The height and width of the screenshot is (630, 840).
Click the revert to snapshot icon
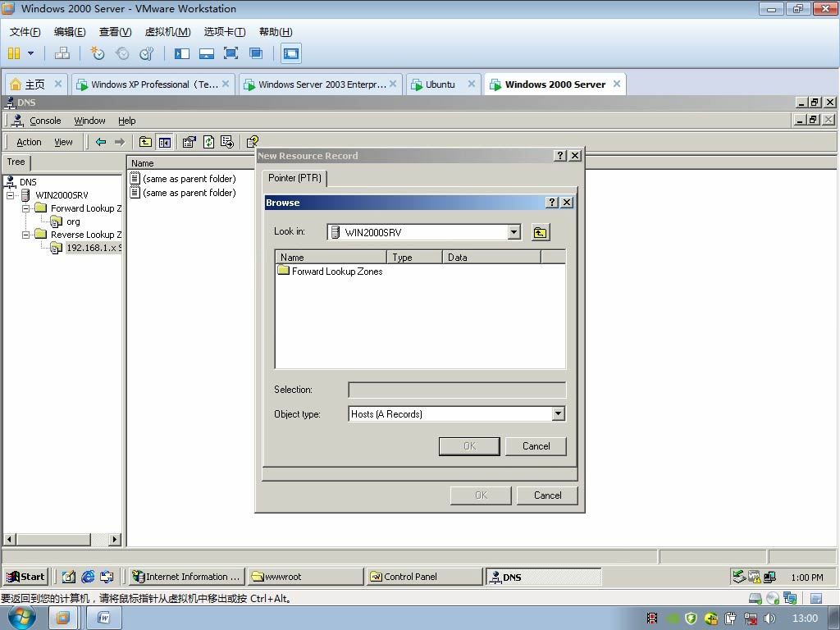tap(122, 53)
